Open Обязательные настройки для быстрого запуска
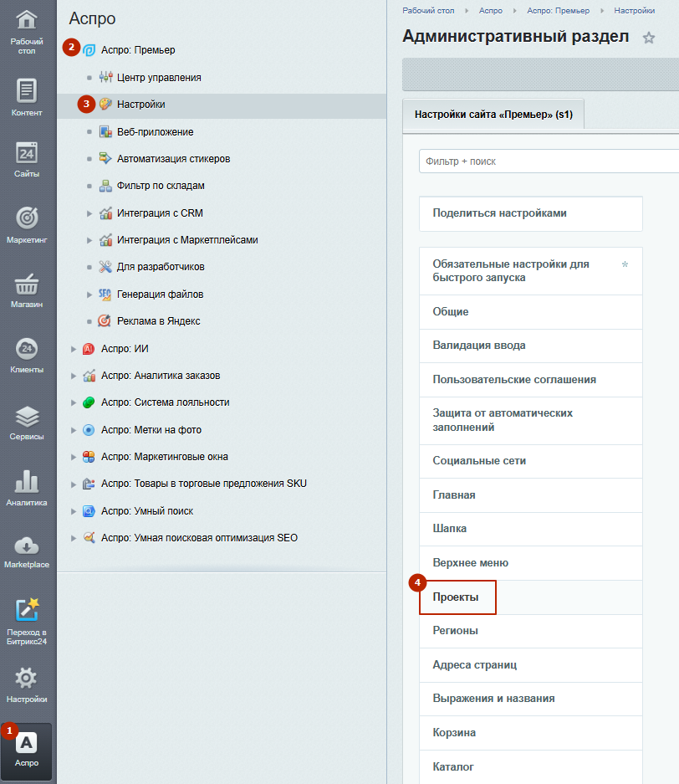The width and height of the screenshot is (679, 784). [531, 271]
